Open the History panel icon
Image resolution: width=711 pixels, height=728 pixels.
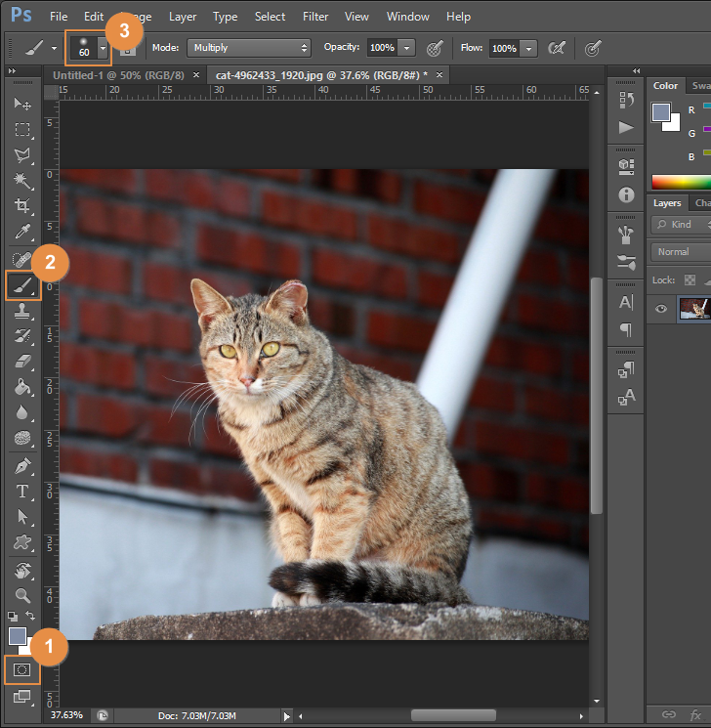tap(626, 100)
